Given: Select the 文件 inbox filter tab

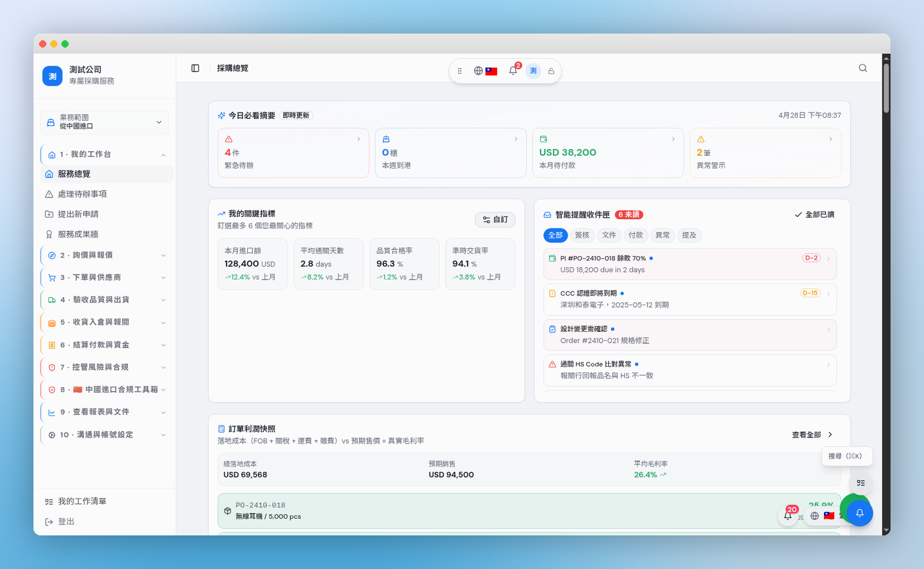Looking at the screenshot, I should tap(609, 235).
